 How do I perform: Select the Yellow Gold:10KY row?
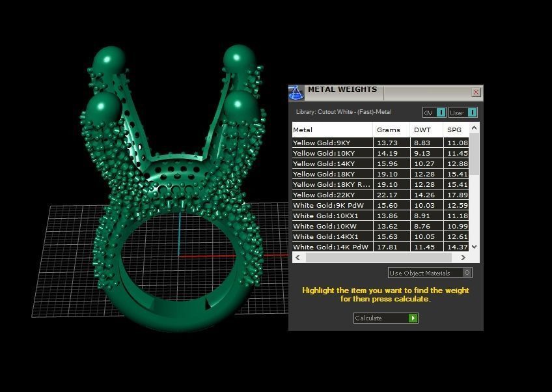click(x=380, y=153)
